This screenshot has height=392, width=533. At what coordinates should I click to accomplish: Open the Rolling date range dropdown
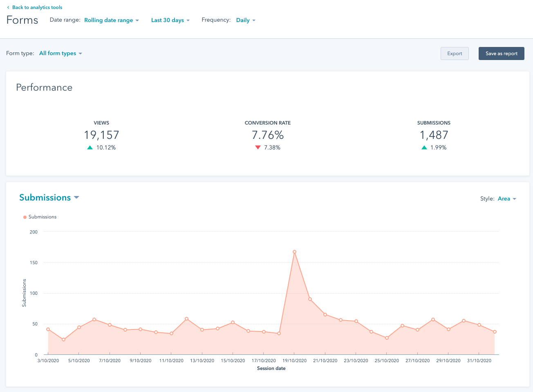click(x=111, y=20)
